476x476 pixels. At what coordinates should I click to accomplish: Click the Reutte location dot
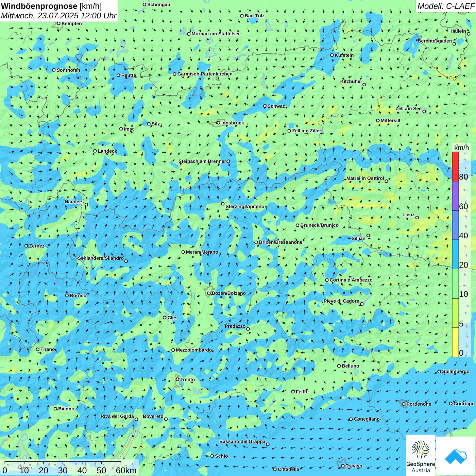(119, 75)
